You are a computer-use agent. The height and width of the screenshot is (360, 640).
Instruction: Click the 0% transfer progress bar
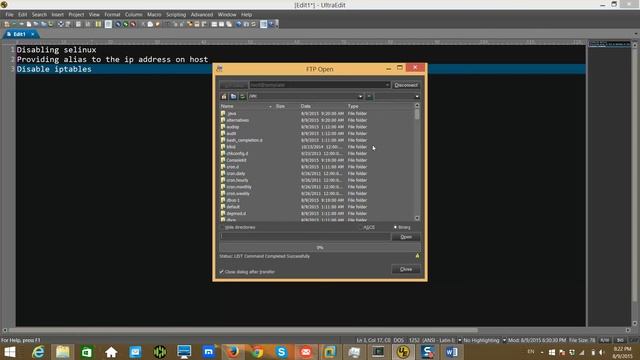coord(320,247)
